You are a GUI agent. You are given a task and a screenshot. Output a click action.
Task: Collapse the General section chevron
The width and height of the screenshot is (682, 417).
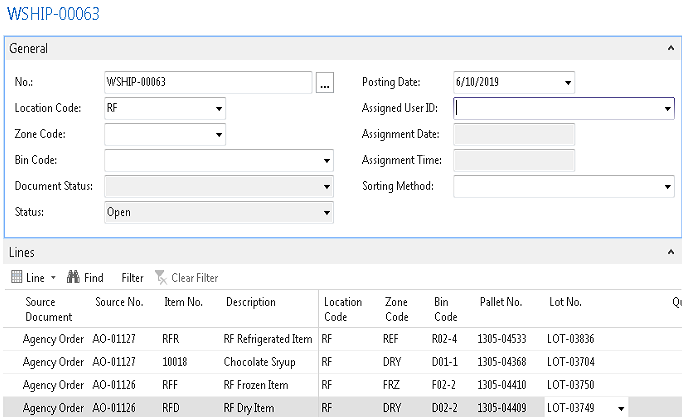pos(671,48)
